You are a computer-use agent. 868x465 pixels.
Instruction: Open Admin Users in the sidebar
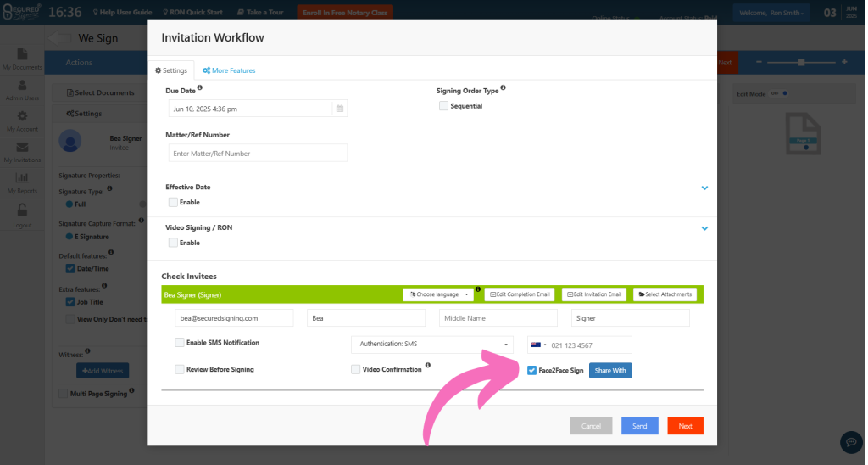click(x=22, y=90)
